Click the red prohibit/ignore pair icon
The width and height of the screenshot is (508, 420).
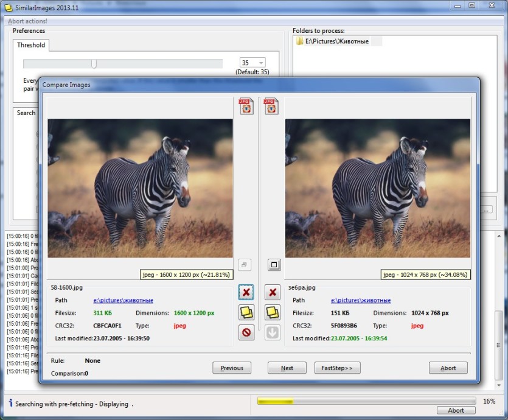click(x=246, y=332)
